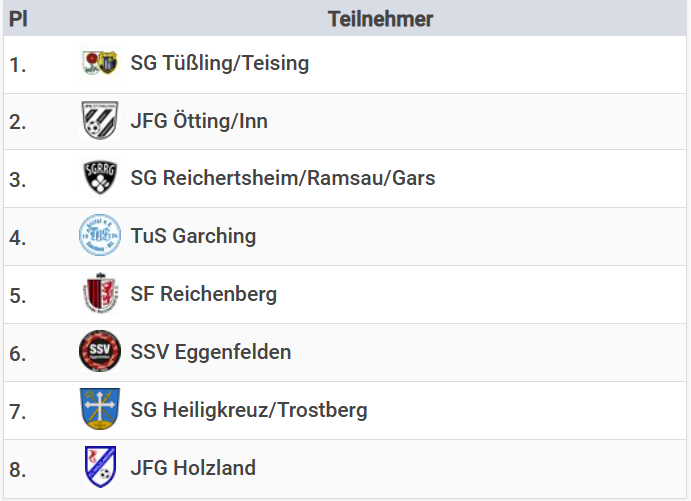Go to the SF Reichenberg team page

204,294
